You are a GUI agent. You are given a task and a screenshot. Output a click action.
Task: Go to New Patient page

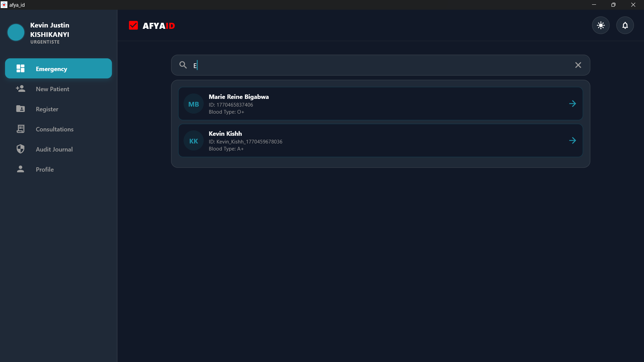coord(52,89)
